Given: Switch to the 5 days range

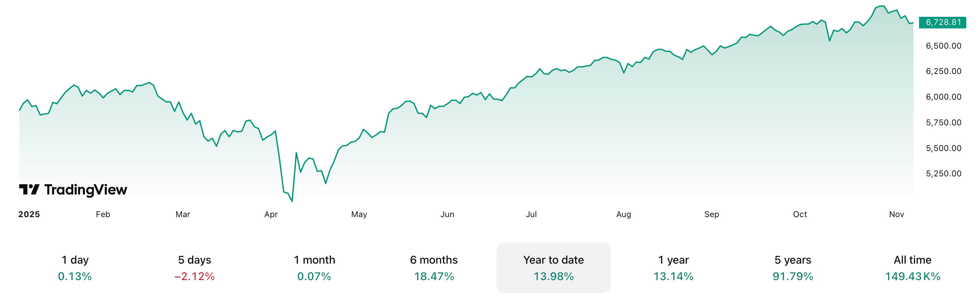Looking at the screenshot, I should click(194, 268).
